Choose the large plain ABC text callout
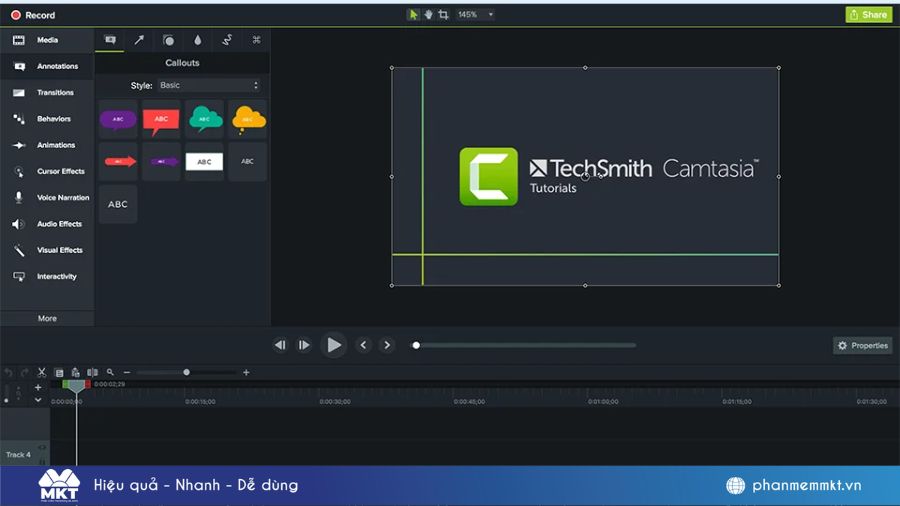 pos(118,204)
